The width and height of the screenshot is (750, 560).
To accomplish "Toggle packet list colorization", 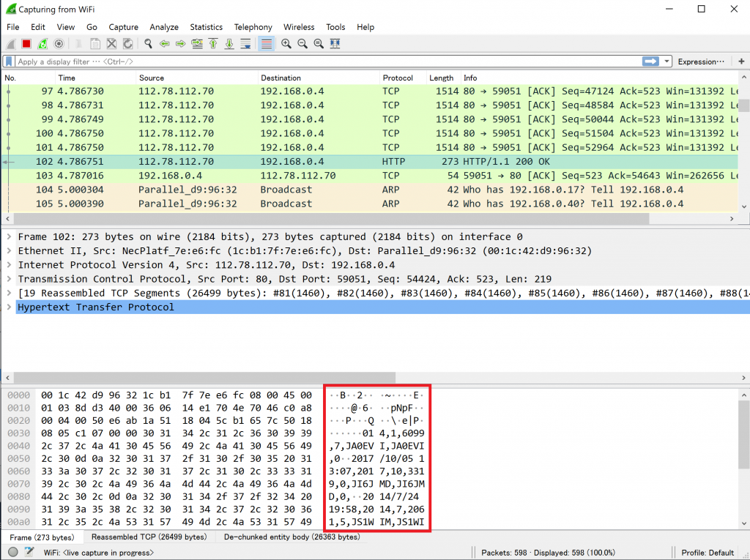I will pos(267,44).
